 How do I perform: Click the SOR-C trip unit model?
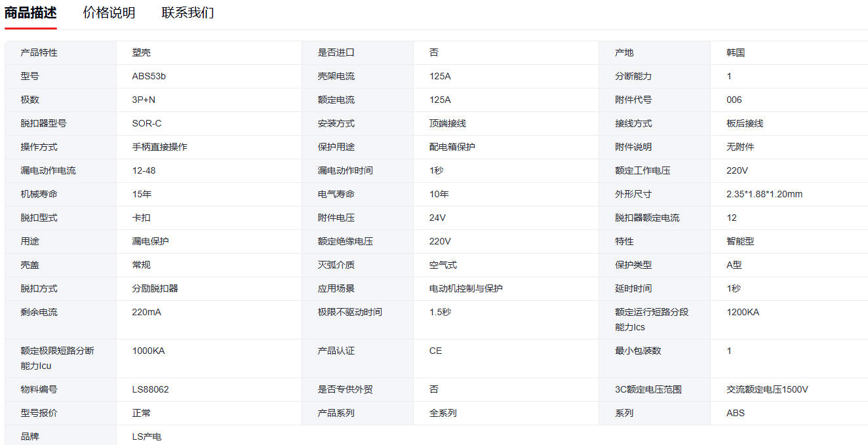pos(147,123)
